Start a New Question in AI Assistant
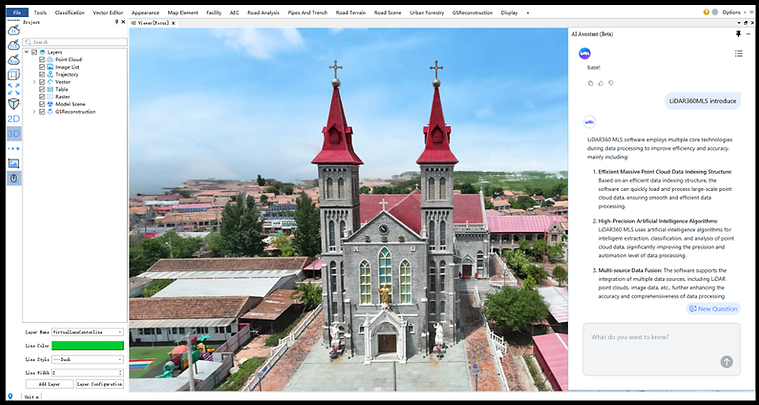This screenshot has width=759, height=405. tap(713, 309)
